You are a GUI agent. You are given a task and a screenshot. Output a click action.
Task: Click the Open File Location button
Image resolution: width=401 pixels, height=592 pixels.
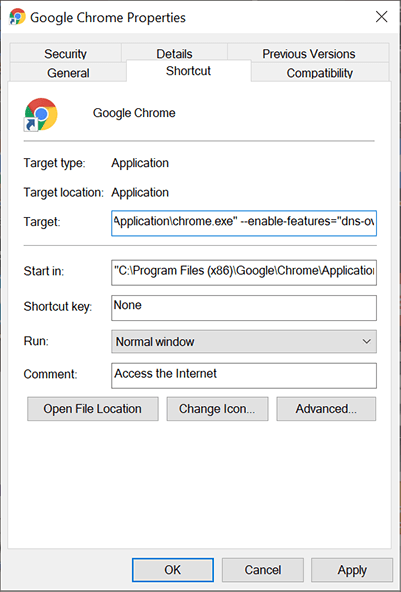point(93,409)
